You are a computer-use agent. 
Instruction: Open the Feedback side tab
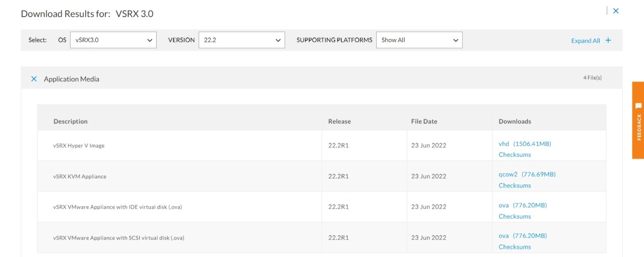(x=638, y=120)
